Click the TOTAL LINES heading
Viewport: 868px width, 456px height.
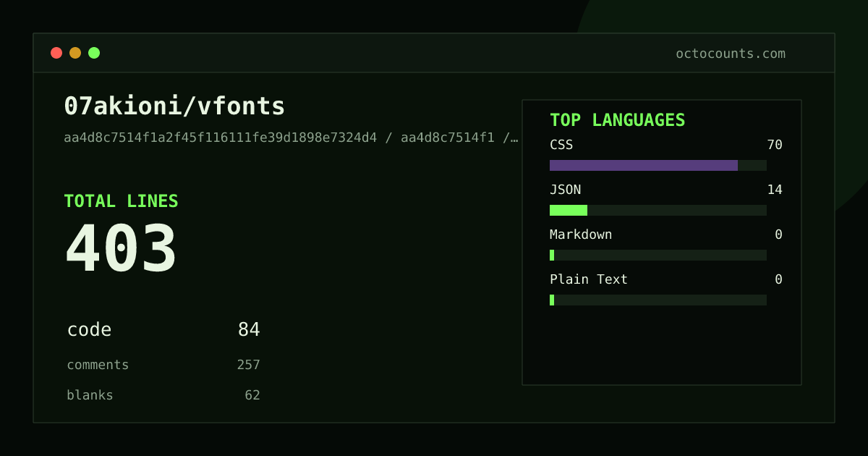click(121, 201)
